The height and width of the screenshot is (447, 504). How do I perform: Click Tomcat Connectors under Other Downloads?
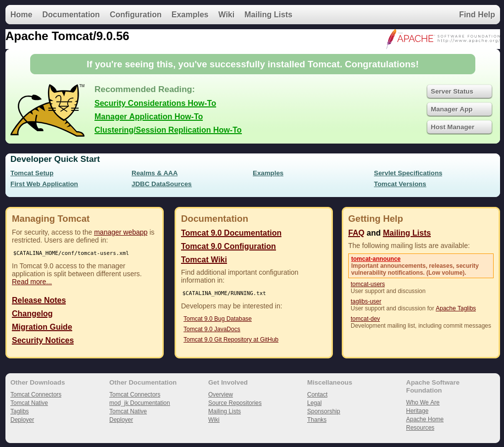(x=36, y=395)
